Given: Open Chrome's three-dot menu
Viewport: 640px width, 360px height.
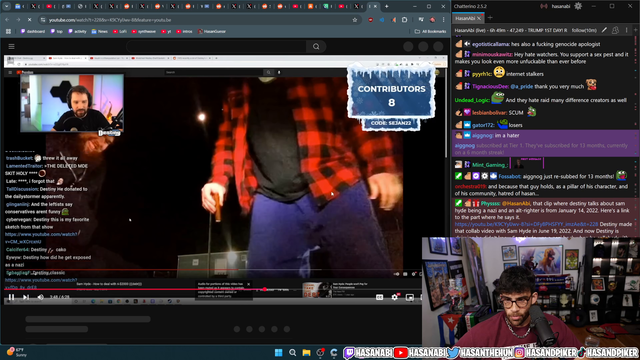Looking at the screenshot, I should coord(444,20).
